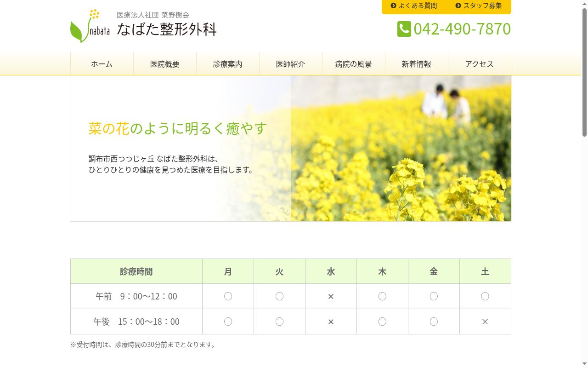Viewport: 588px width, 368px height.
Task: Go to the ホーム menu item
Action: point(102,64)
